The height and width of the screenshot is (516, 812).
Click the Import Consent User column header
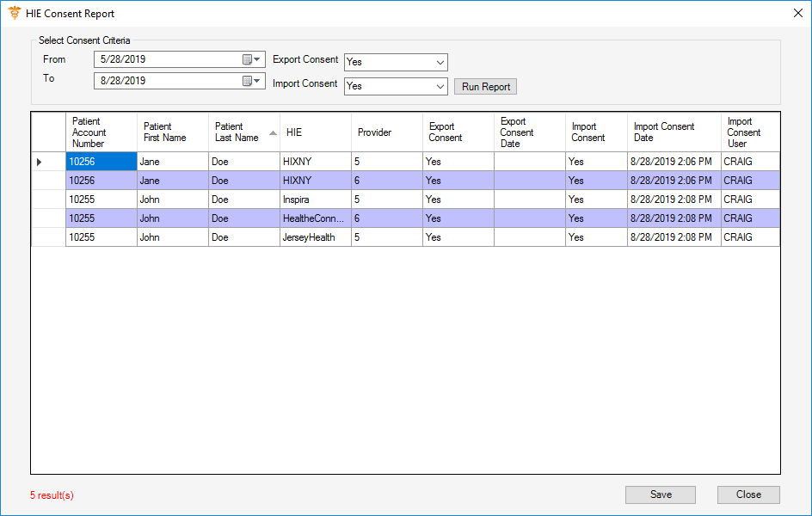click(x=750, y=132)
